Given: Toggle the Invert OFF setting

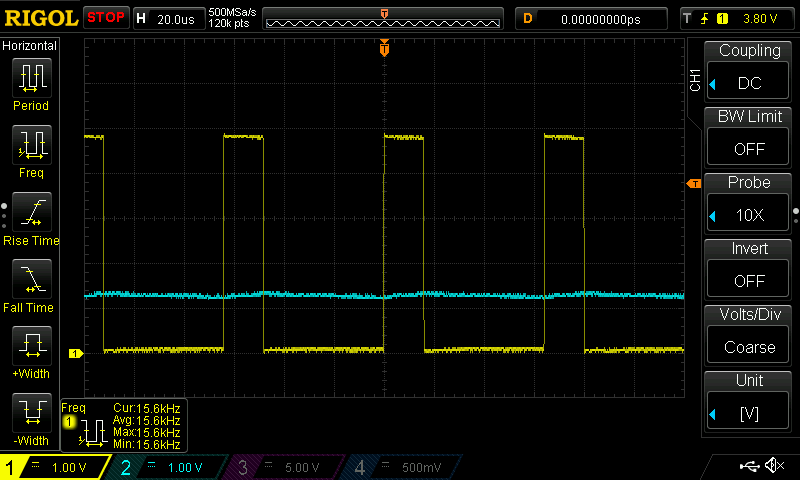Looking at the screenshot, I should [748, 280].
